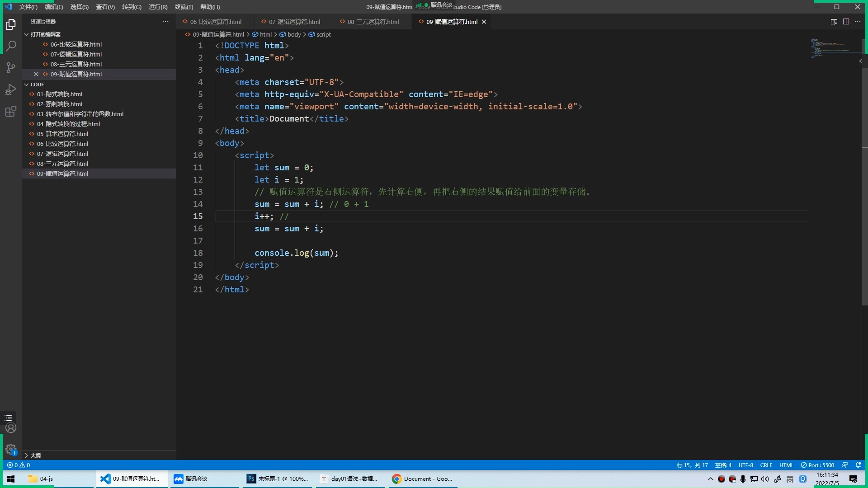The image size is (868, 488).
Task: Open the Explorer view in the activity bar
Action: (11, 24)
